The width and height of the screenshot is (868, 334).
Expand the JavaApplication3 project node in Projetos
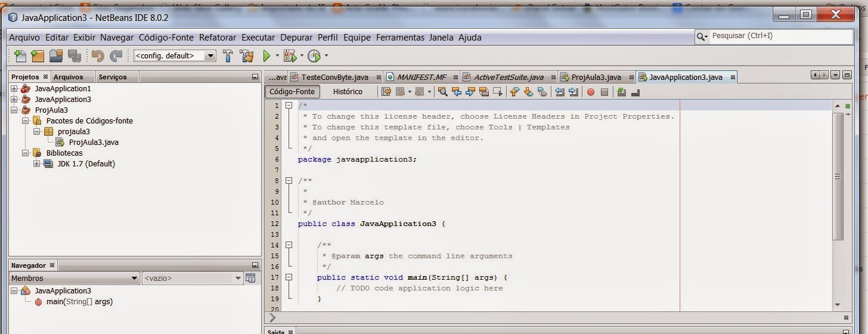[x=14, y=99]
